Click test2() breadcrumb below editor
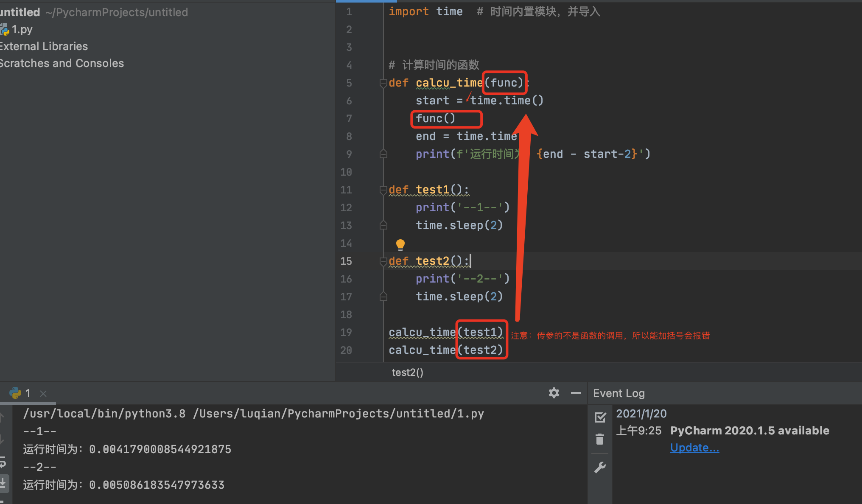Image resolution: width=862 pixels, height=504 pixels. tap(407, 372)
